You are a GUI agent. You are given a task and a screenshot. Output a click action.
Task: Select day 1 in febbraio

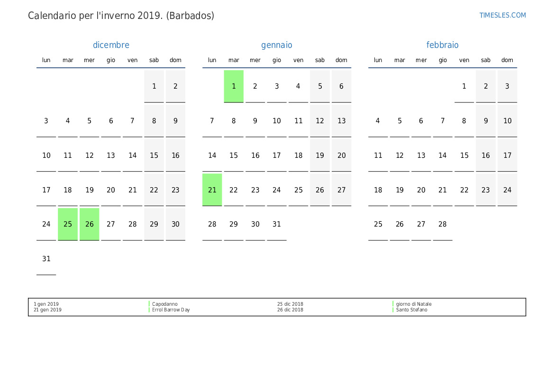pos(464,86)
